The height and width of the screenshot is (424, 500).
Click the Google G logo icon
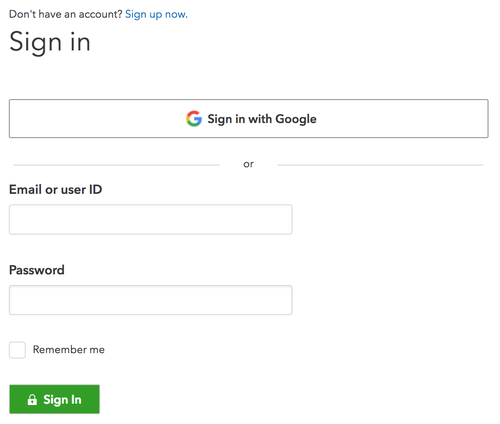tap(194, 119)
